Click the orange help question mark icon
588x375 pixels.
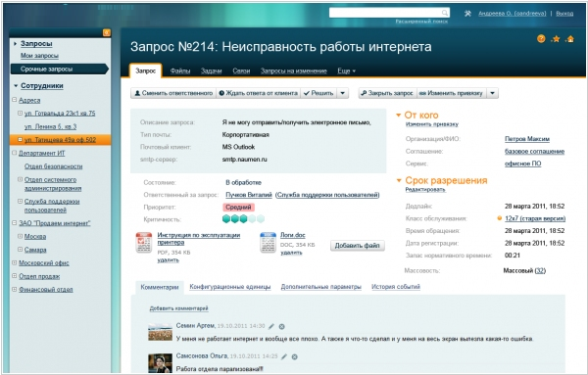point(541,38)
